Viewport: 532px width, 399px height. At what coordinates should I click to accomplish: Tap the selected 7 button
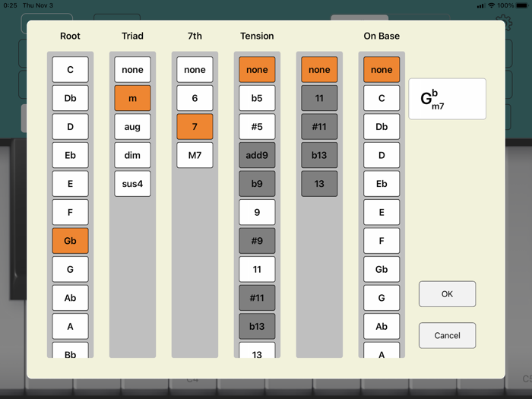(195, 127)
